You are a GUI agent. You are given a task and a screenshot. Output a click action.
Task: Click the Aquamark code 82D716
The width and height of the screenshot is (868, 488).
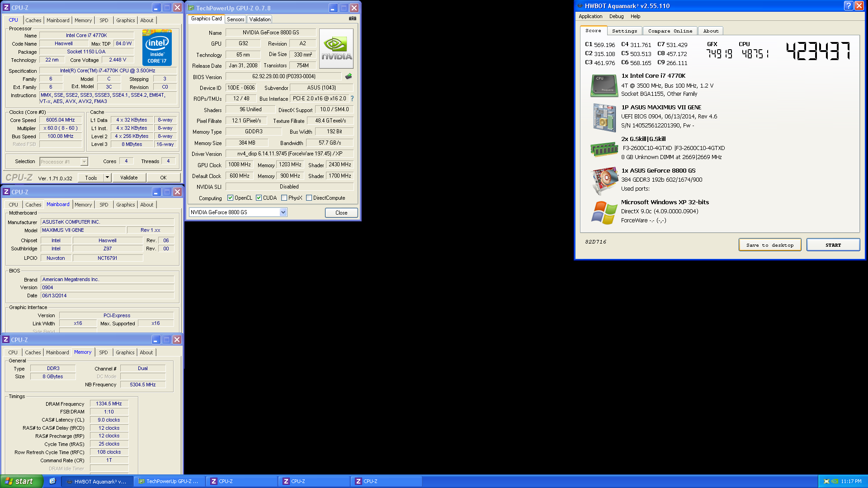[595, 242]
